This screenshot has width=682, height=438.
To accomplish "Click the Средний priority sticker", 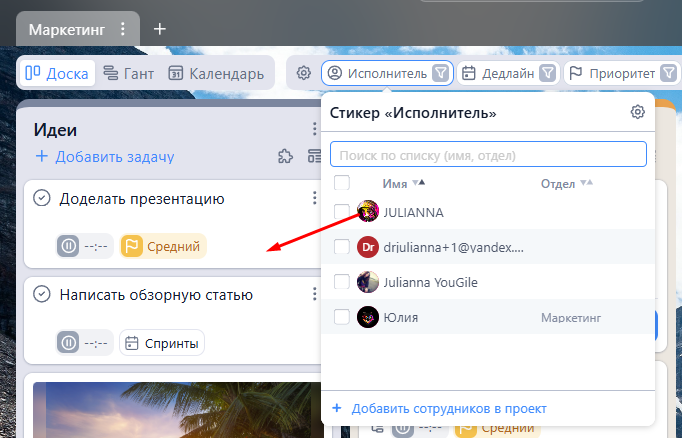I will (164, 246).
